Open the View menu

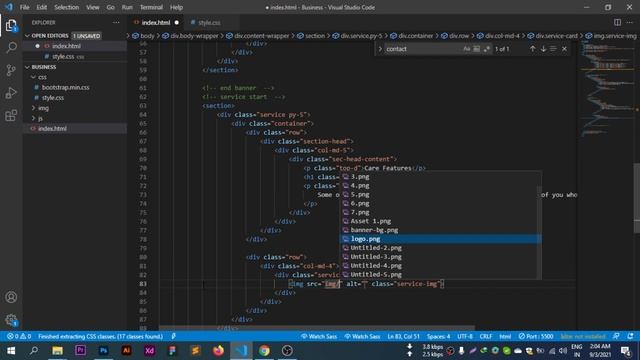pyautogui.click(x=93, y=7)
